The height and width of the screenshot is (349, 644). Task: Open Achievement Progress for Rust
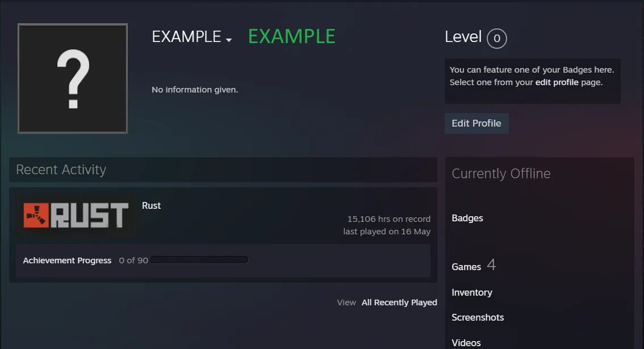(67, 260)
